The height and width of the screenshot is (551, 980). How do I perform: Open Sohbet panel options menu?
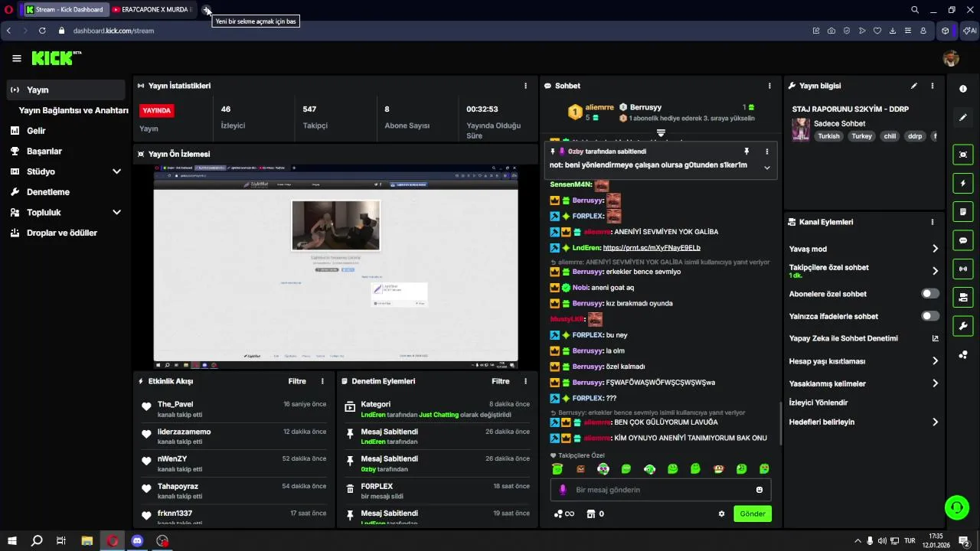[x=769, y=86]
